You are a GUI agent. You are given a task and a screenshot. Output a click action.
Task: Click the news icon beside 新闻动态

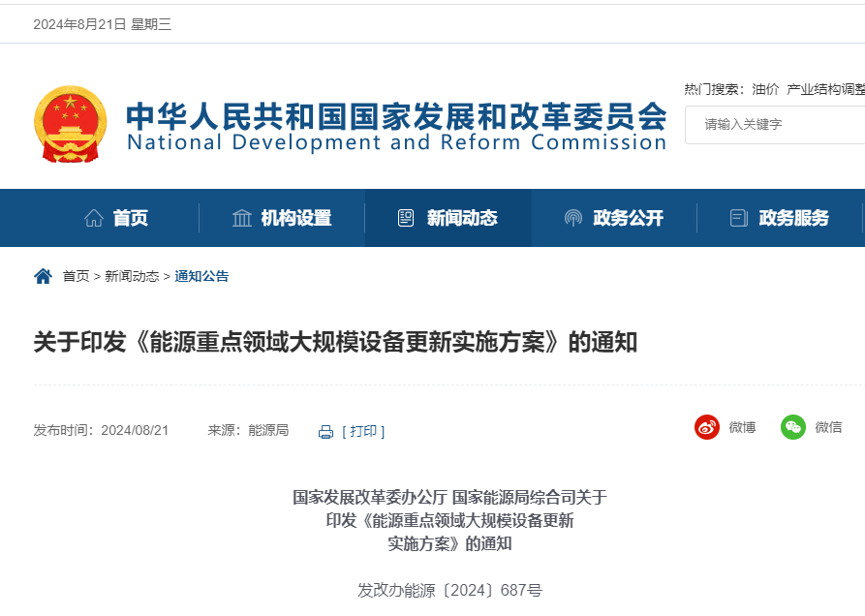coord(408,218)
